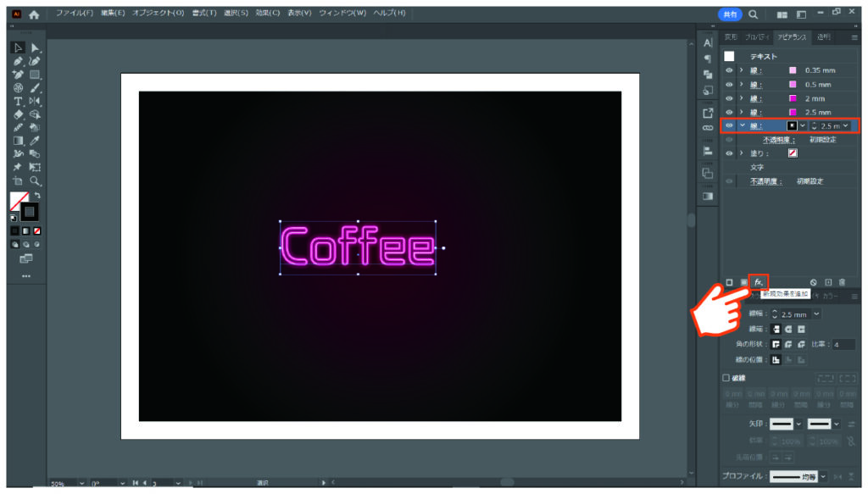
Task: Collapse the highlighted stroke row
Action: [742, 126]
